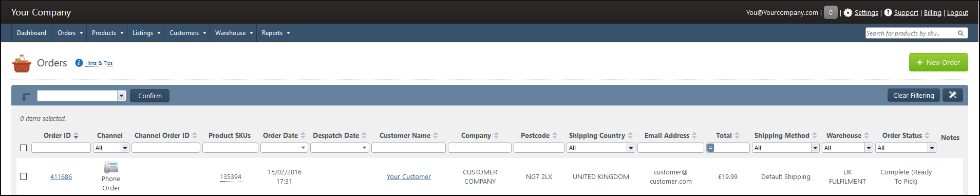The image size is (980, 196).
Task: Select the checkbox for order 411686
Action: coord(23,176)
